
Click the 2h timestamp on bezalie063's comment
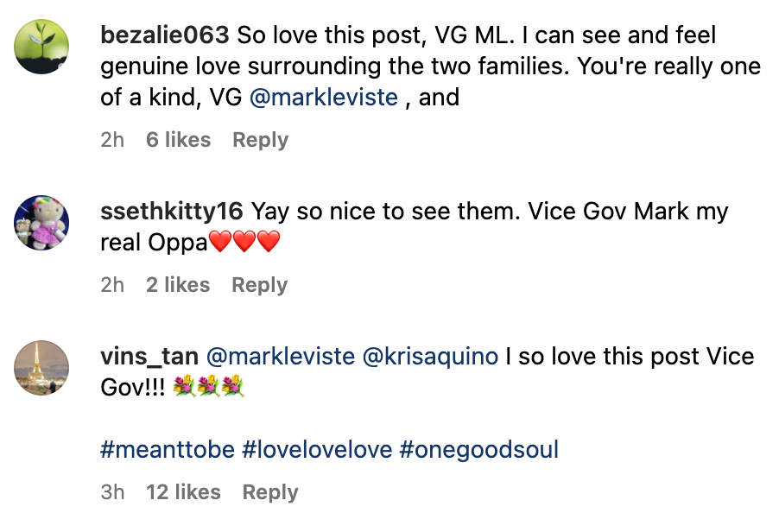tap(113, 140)
